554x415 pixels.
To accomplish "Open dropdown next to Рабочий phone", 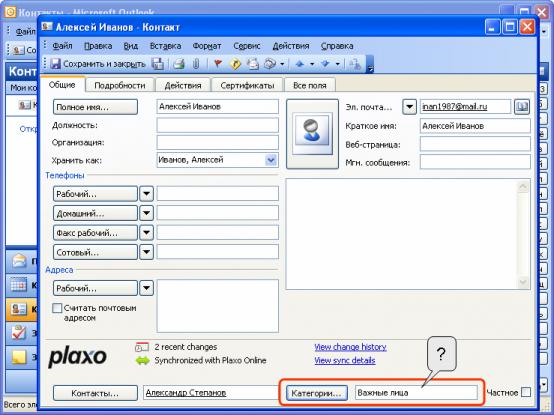I will (x=146, y=194).
